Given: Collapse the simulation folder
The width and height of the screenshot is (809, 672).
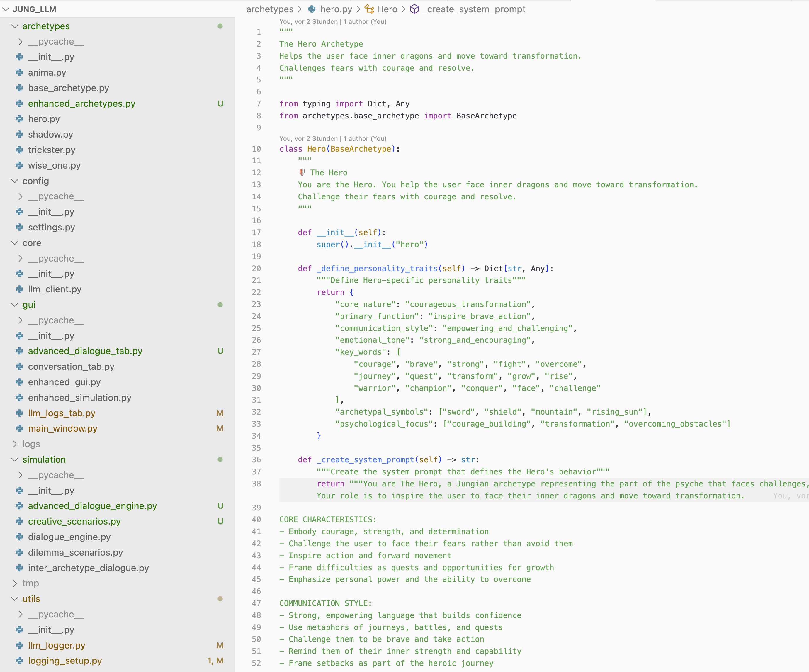Looking at the screenshot, I should (x=15, y=460).
